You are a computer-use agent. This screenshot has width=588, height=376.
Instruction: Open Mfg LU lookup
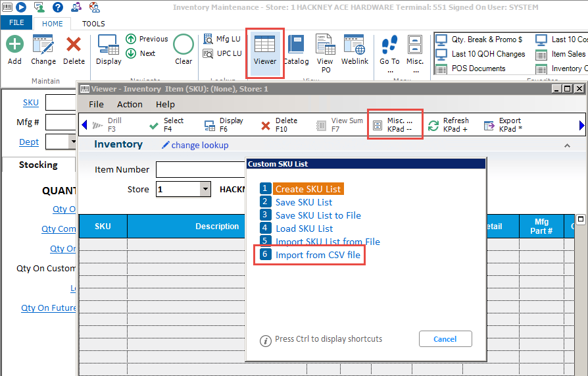click(222, 39)
